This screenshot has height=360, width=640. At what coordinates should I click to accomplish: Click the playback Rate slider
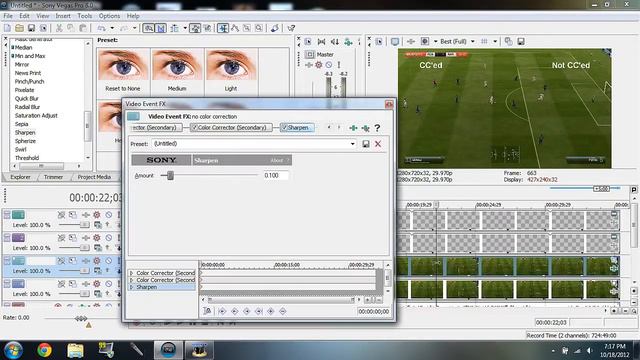pos(81,318)
